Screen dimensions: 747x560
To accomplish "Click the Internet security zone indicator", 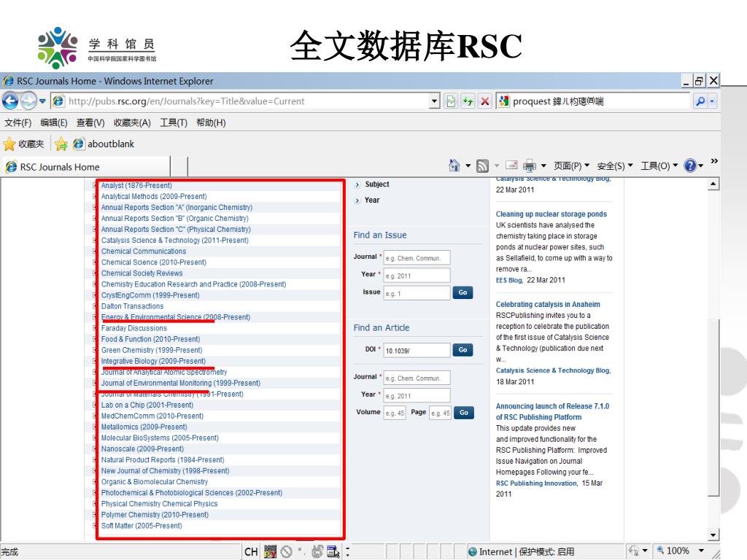I will click(521, 552).
